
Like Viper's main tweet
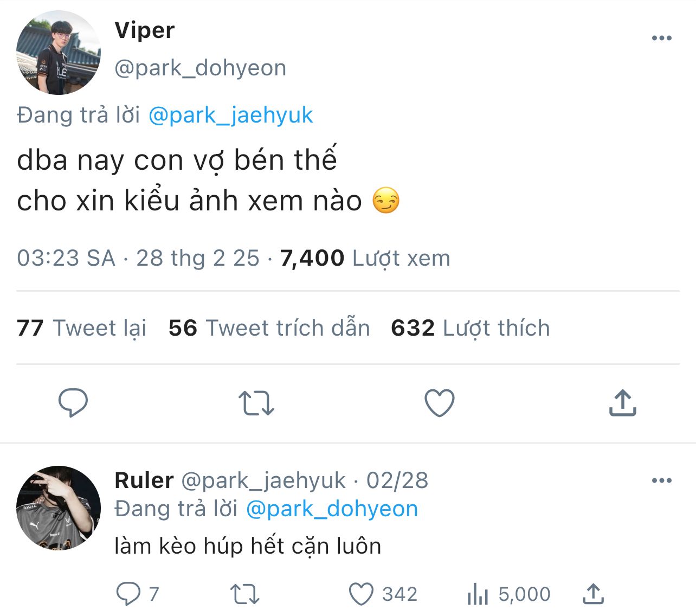[x=439, y=403]
